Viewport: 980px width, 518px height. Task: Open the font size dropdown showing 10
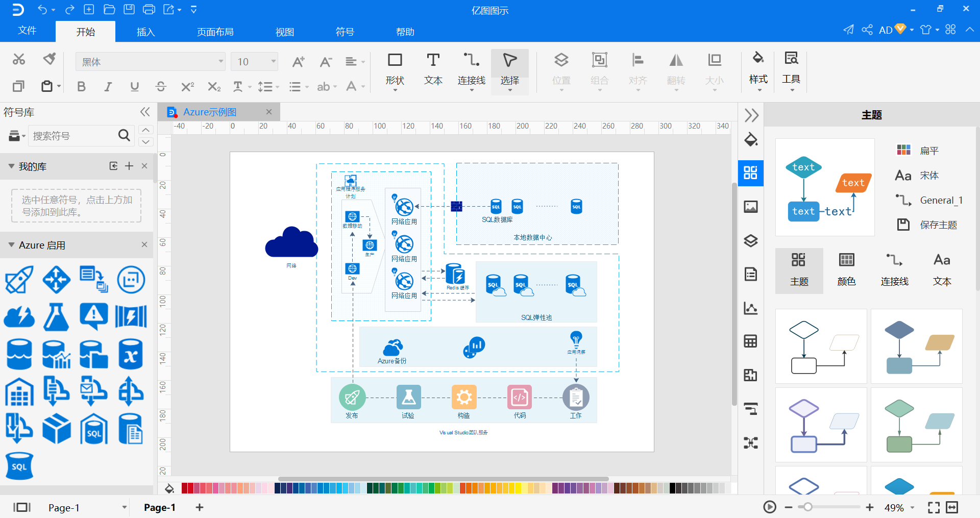(x=254, y=62)
